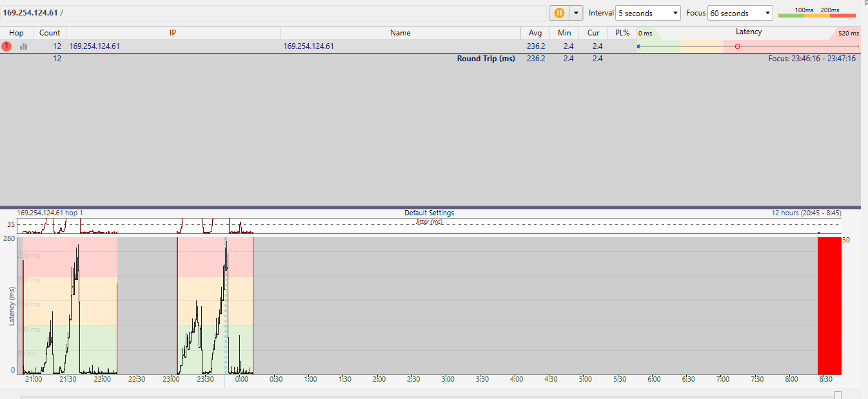Expand the Focus dropdown set to 60 seconds

pos(740,13)
